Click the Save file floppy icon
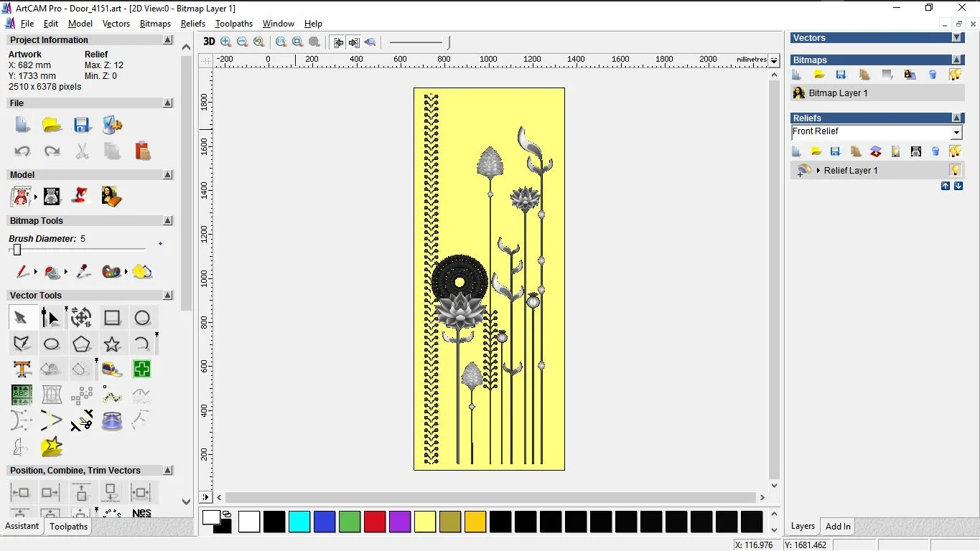 [x=82, y=126]
